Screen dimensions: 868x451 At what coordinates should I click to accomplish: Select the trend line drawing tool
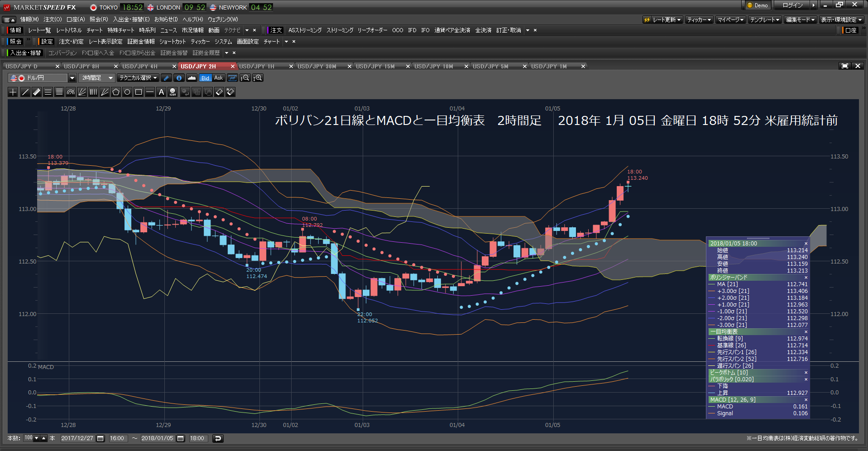(25, 92)
